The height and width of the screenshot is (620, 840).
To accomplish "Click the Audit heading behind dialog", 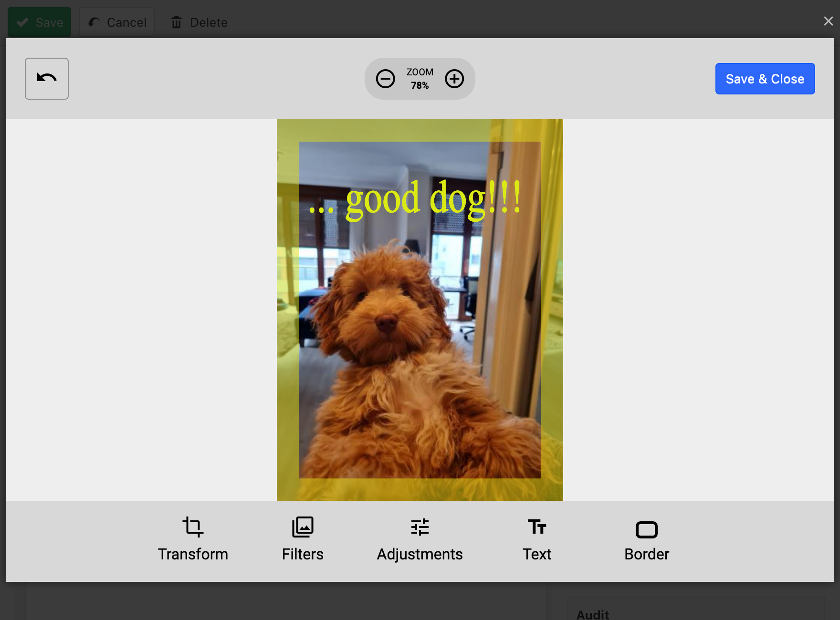I will [593, 614].
